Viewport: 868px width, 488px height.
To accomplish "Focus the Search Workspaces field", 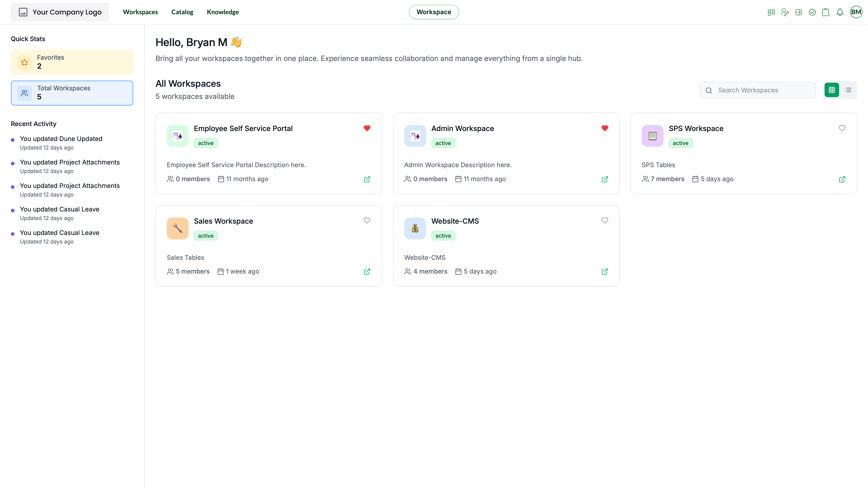I will (762, 90).
